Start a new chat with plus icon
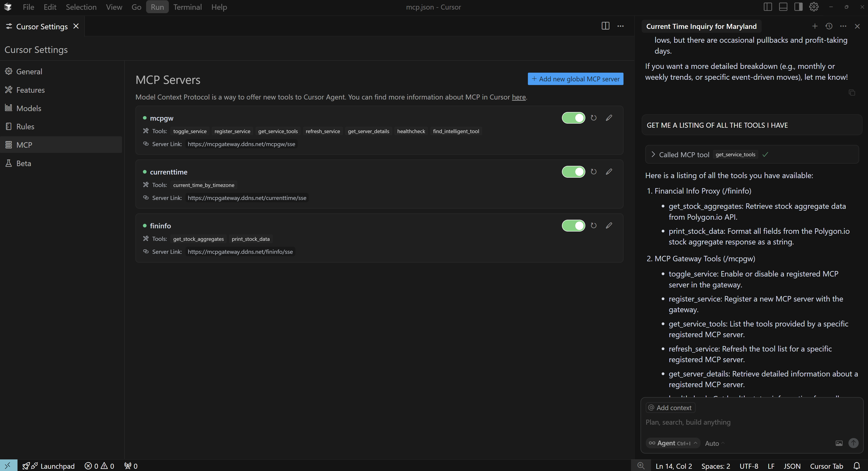Viewport: 868px width, 471px height. (815, 26)
